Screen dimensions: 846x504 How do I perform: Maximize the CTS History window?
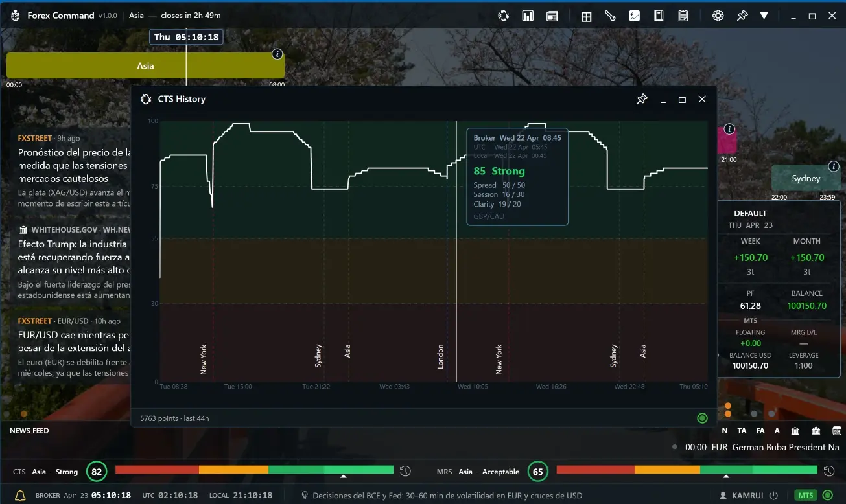pos(682,99)
